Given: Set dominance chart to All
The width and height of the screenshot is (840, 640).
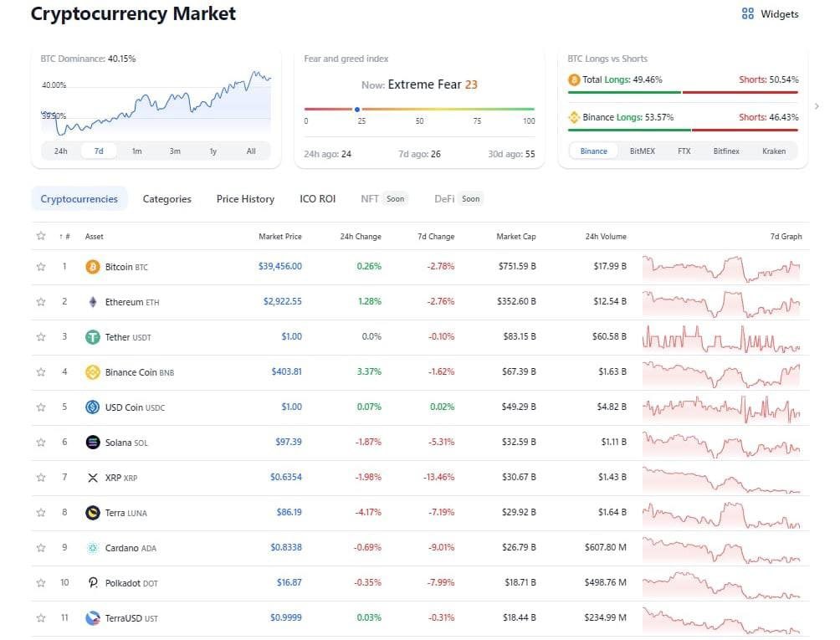Looking at the screenshot, I should tap(251, 151).
